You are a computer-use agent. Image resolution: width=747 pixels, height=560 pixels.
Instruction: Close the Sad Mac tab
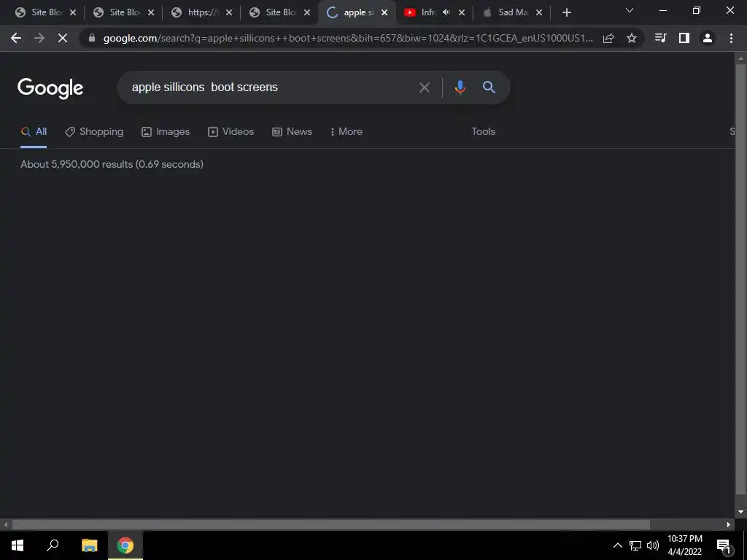539,13
